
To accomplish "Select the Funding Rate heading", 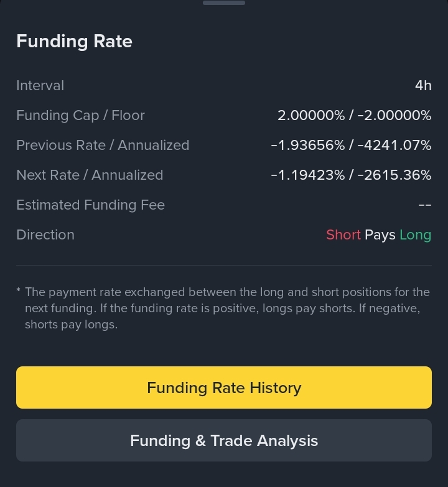I will pos(74,41).
